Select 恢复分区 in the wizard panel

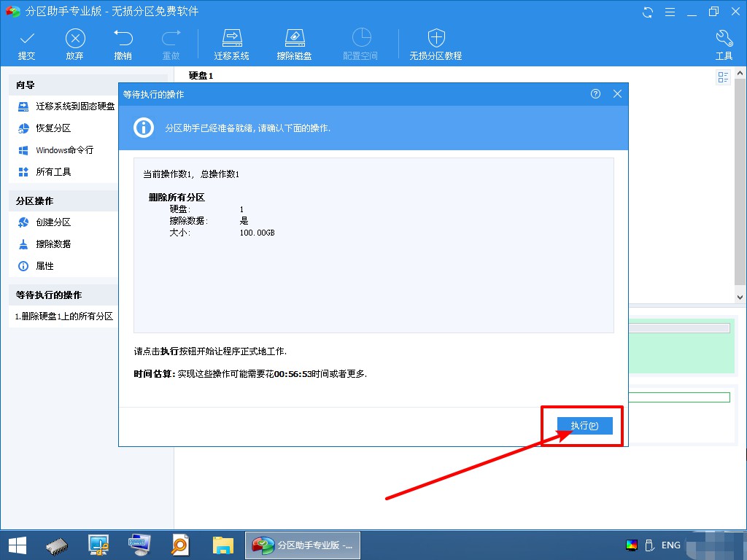pos(44,128)
